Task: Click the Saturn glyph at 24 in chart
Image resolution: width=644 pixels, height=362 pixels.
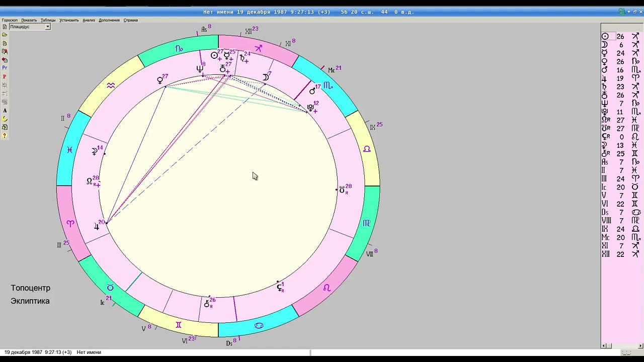Action: 242,58
